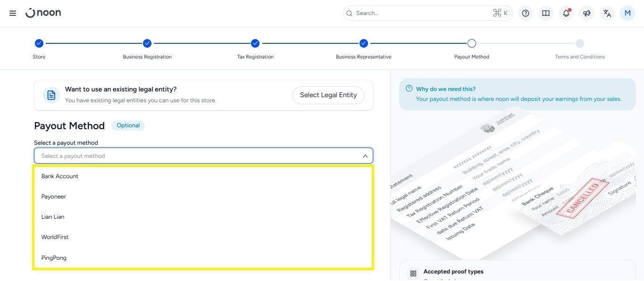Image resolution: width=644 pixels, height=281 pixels.
Task: Choose Bank Account payout option
Action: pos(203,176)
